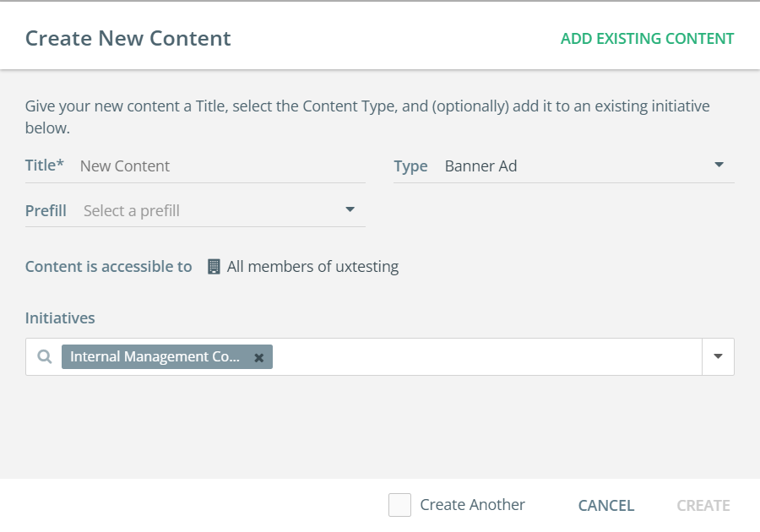Image resolution: width=760 pixels, height=532 pixels.
Task: Click the magnifier icon in Initiatives search
Action: (x=45, y=357)
